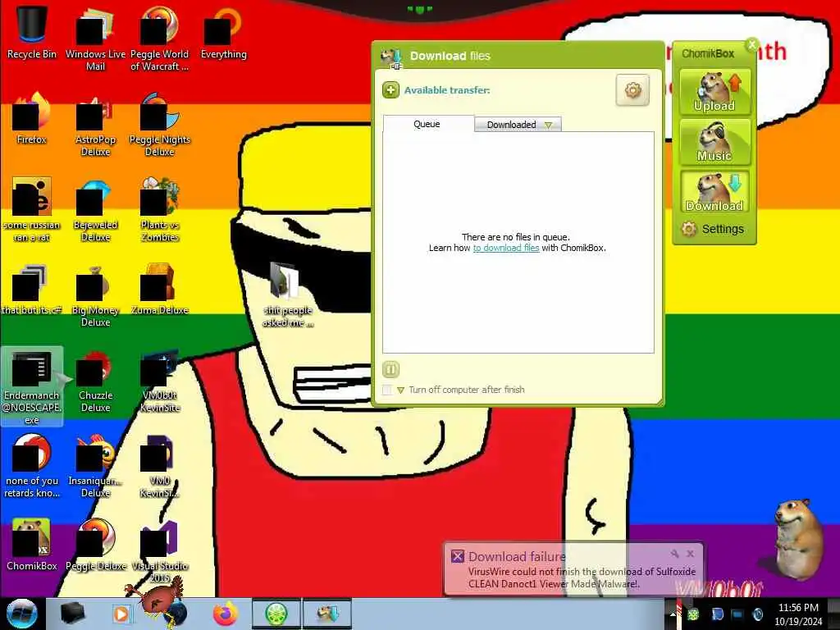The image size is (840, 630).
Task: Open the Windows Start menu
Action: coord(21,614)
